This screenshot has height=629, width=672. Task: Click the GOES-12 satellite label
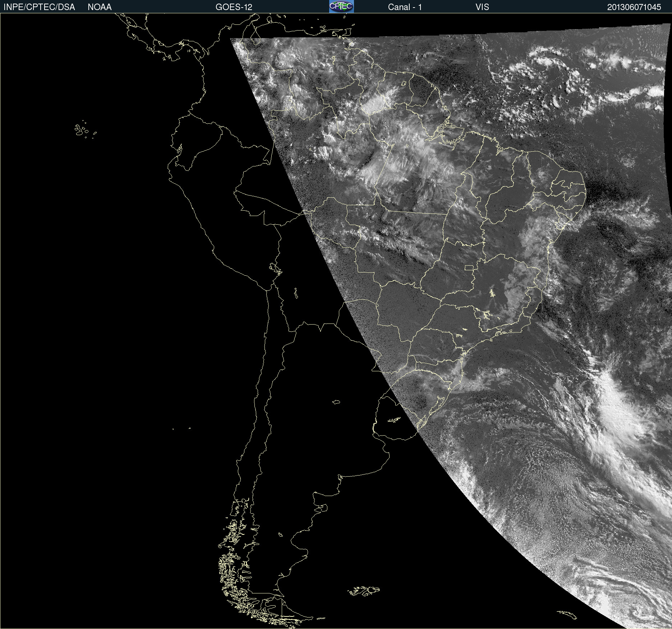234,7
